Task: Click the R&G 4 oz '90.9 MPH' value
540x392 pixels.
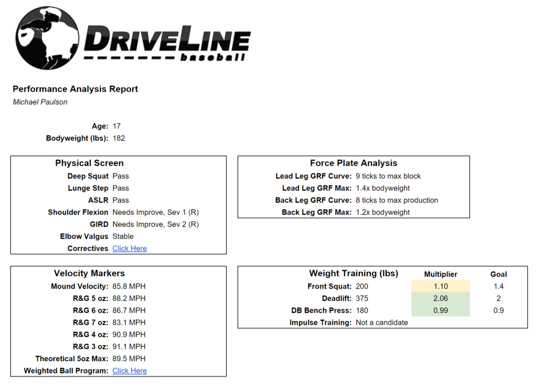Action: [129, 335]
